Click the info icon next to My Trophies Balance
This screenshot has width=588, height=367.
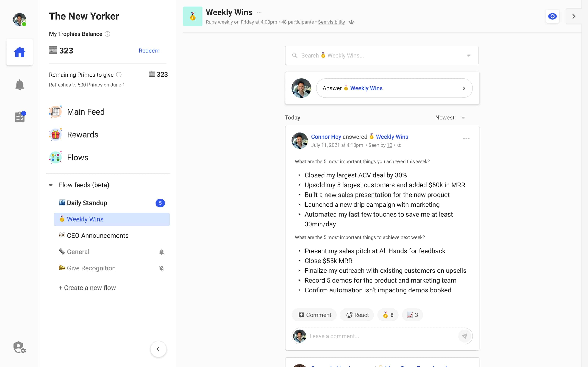(x=108, y=34)
